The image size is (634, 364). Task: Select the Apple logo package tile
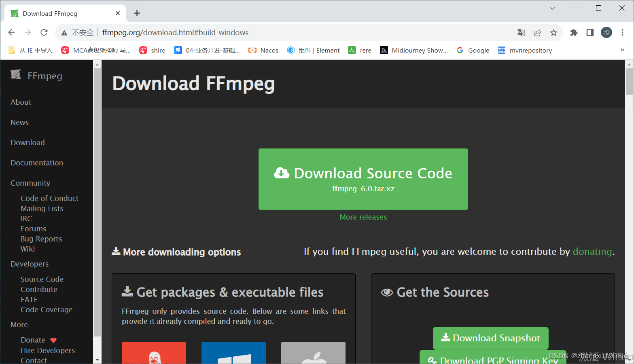[313, 353]
